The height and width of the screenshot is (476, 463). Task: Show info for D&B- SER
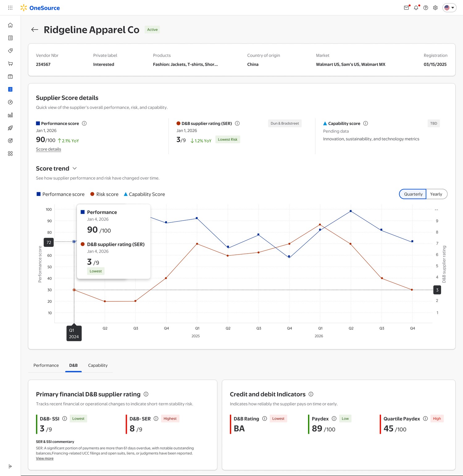click(x=156, y=419)
